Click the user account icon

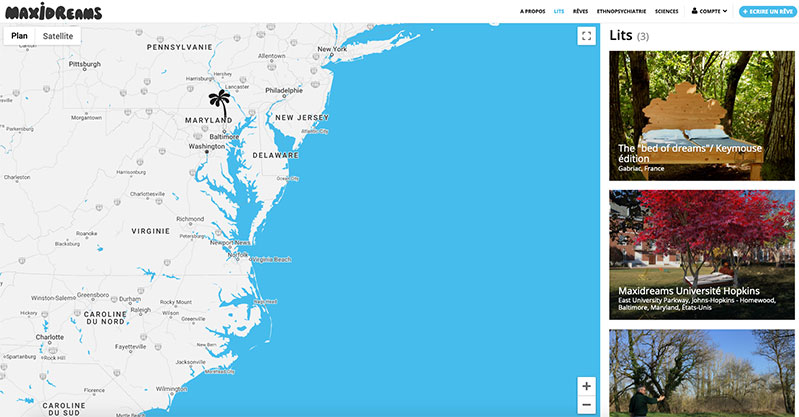[695, 11]
